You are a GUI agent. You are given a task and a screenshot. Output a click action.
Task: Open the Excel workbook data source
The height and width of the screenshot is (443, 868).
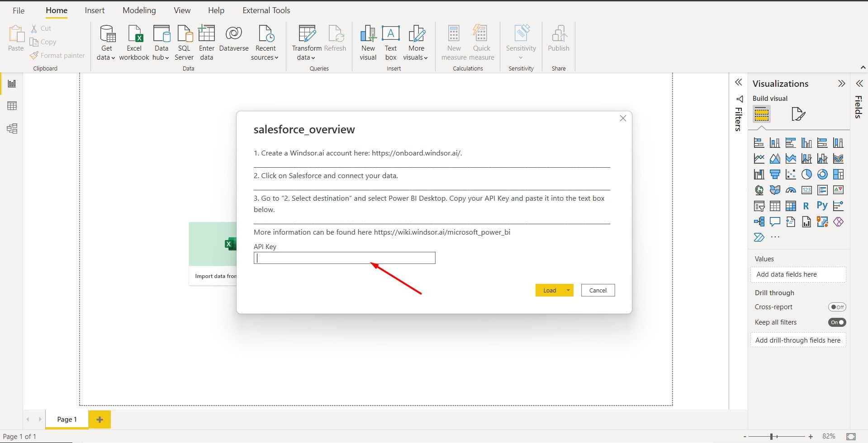[134, 43]
